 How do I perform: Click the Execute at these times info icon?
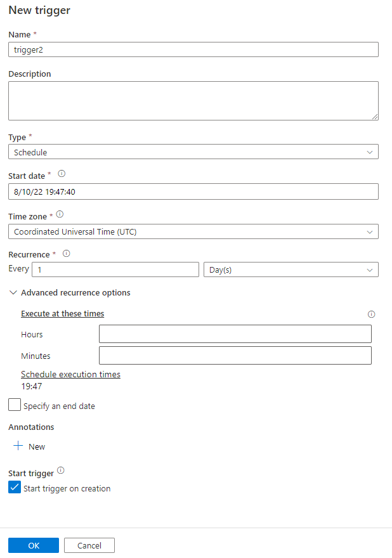(372, 314)
